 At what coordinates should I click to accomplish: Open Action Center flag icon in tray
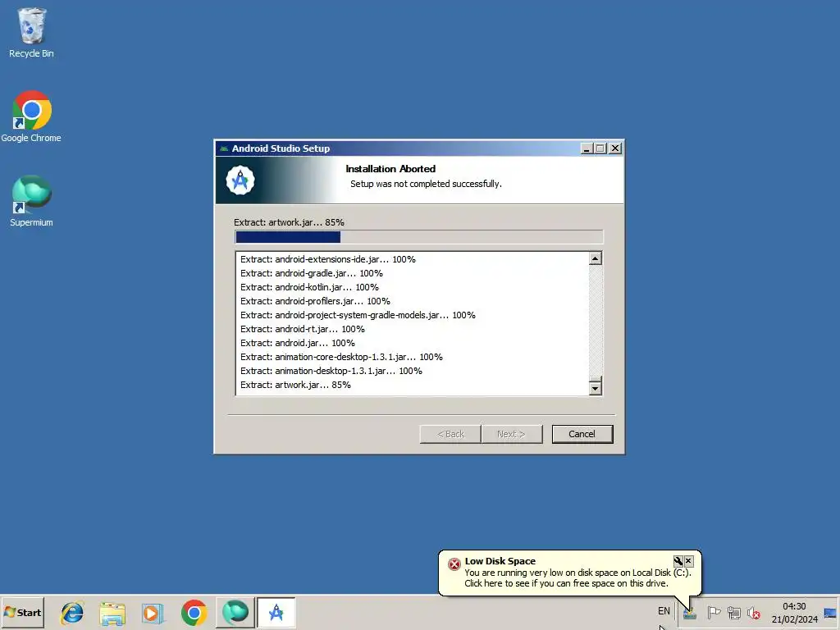pyautogui.click(x=714, y=612)
